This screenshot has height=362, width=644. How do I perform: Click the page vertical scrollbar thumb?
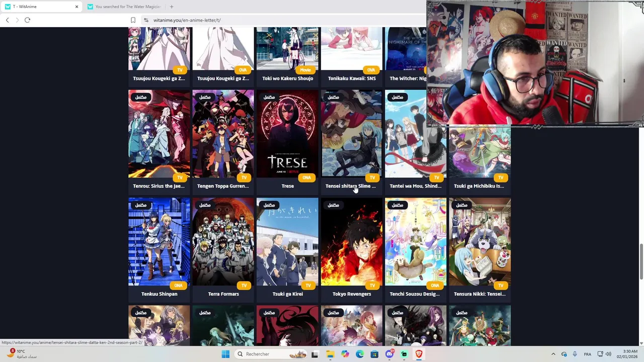pos(641,261)
